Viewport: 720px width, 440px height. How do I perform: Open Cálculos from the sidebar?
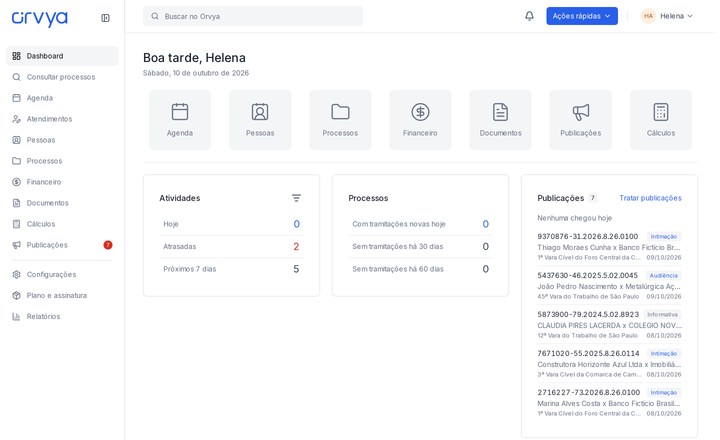pos(62,224)
